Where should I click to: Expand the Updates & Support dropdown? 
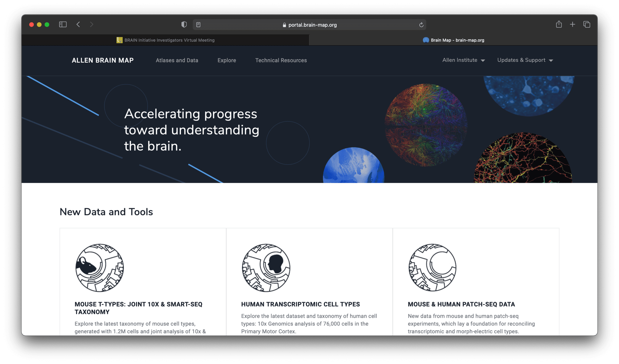pos(525,60)
